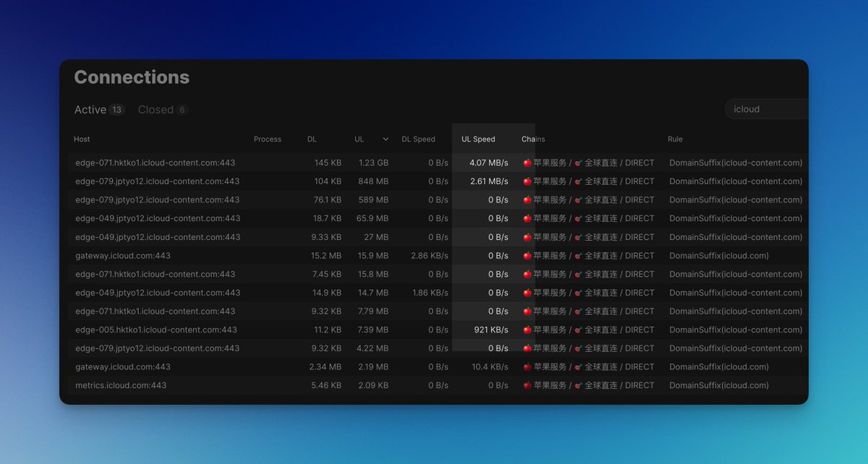Click the 15.9 MB upload value
The height and width of the screenshot is (464, 868).
point(373,255)
